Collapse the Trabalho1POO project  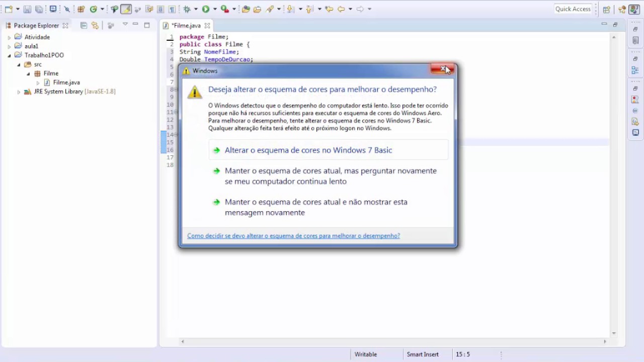[x=9, y=55]
